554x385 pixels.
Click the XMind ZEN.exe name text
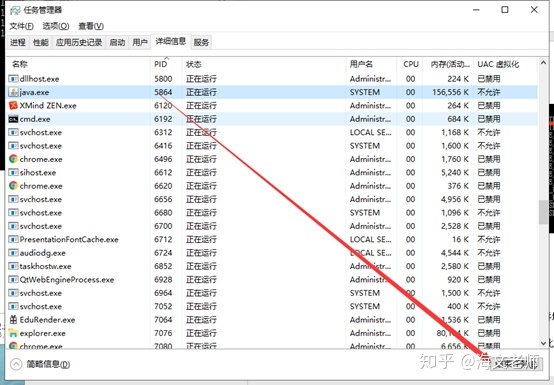click(x=48, y=105)
